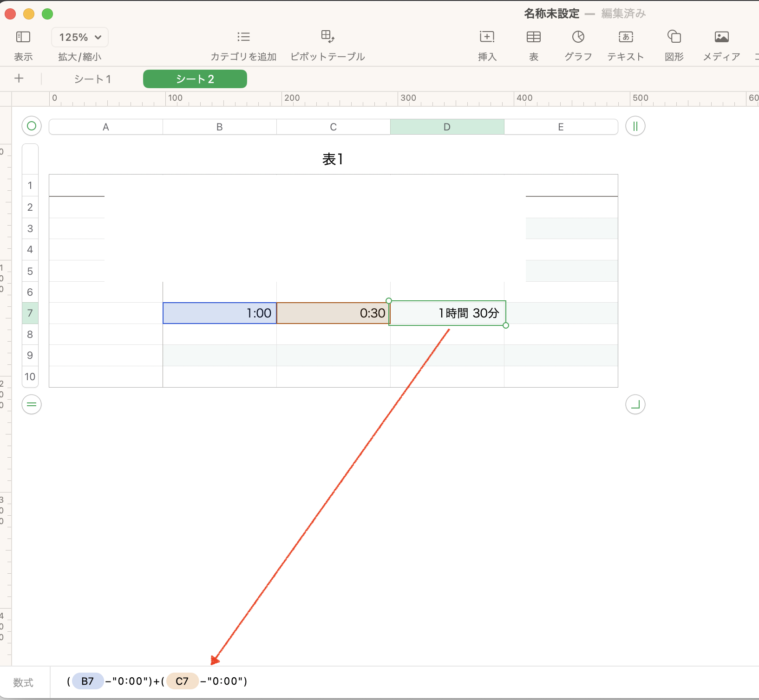
Task: Open the Insert (挿入) toolbar icon
Action: click(x=487, y=37)
